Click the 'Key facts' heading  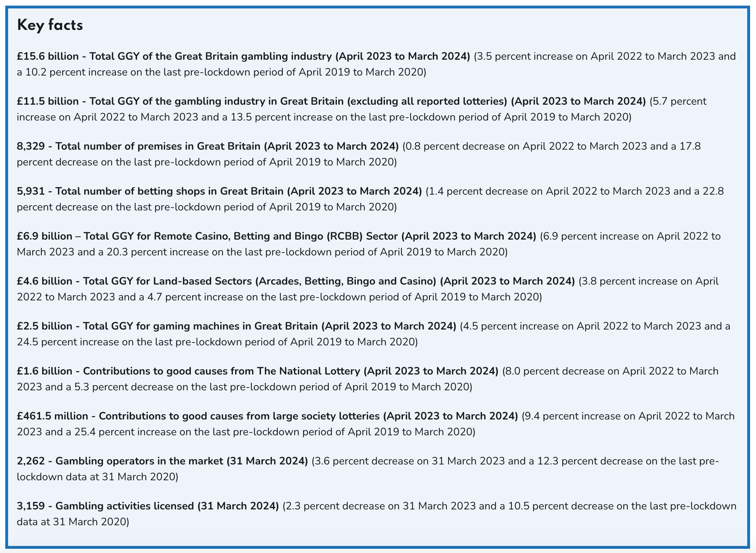click(x=50, y=25)
